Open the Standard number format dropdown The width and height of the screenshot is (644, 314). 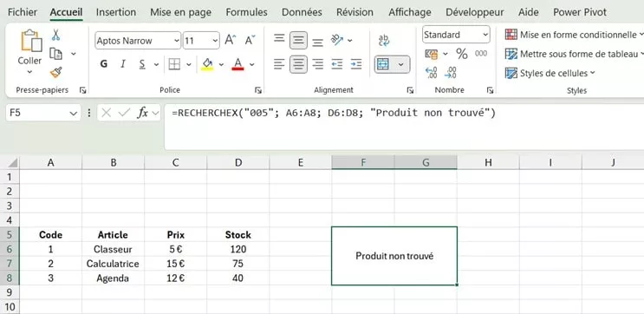pos(486,35)
